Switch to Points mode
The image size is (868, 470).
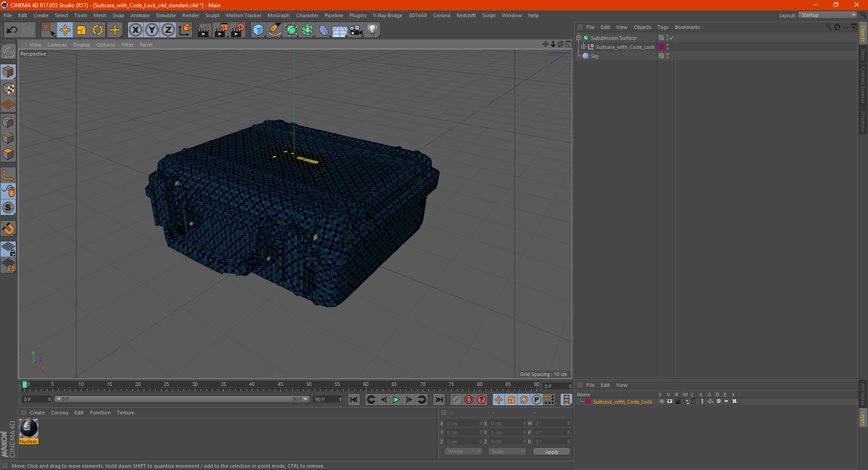coord(8,122)
